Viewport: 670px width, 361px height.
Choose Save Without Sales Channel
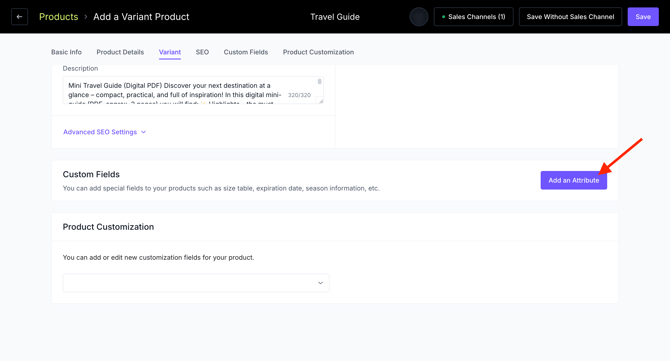click(x=570, y=17)
